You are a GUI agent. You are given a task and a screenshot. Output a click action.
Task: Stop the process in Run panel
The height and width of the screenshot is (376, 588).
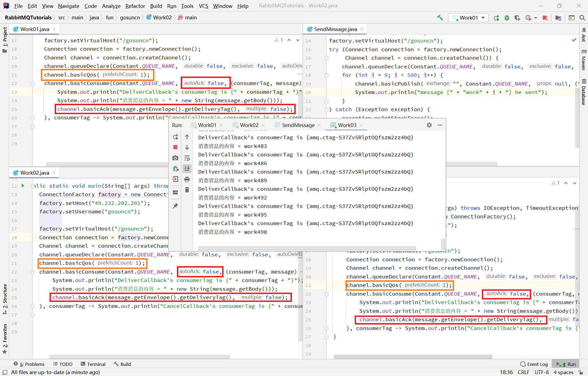point(175,147)
